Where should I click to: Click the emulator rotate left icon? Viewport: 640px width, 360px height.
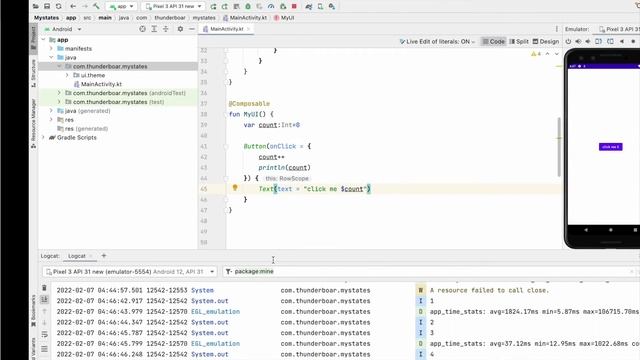click(x=598, y=42)
